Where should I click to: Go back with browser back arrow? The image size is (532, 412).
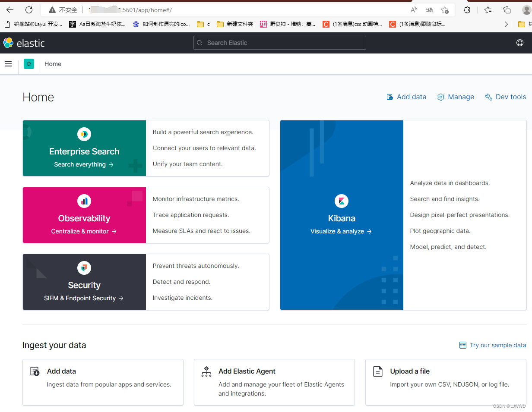point(9,9)
